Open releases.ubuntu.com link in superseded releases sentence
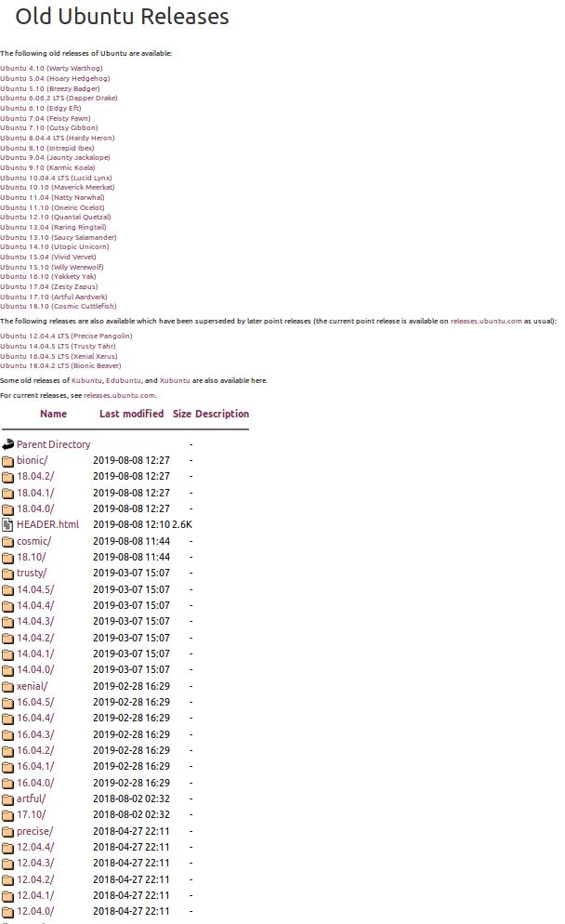 point(486,321)
